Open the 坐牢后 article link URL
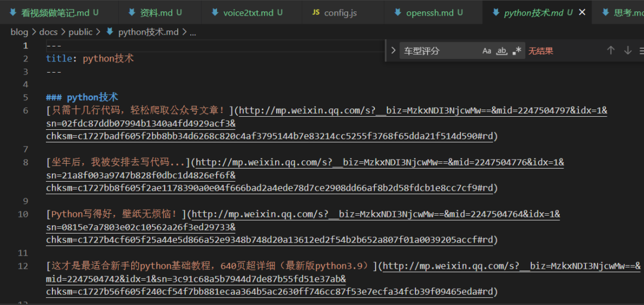This screenshot has height=305, width=644. click(380, 163)
